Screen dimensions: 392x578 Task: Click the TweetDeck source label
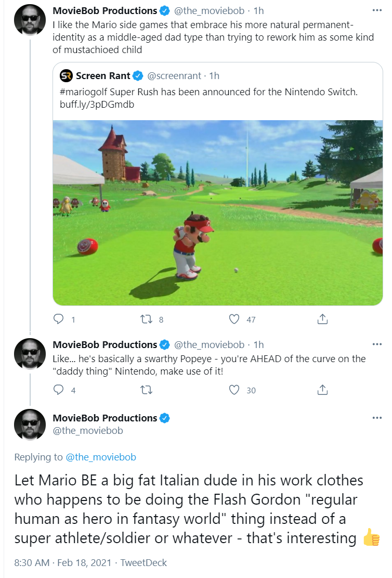(143, 562)
